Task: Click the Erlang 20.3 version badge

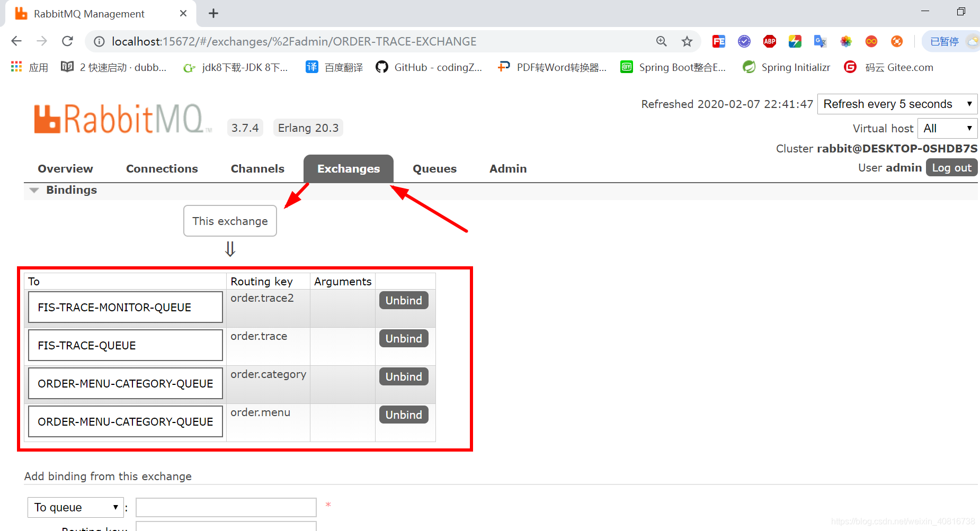Action: pyautogui.click(x=308, y=128)
